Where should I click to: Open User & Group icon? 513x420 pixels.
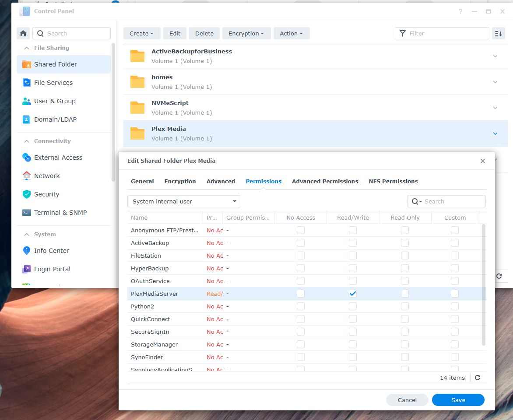click(27, 101)
